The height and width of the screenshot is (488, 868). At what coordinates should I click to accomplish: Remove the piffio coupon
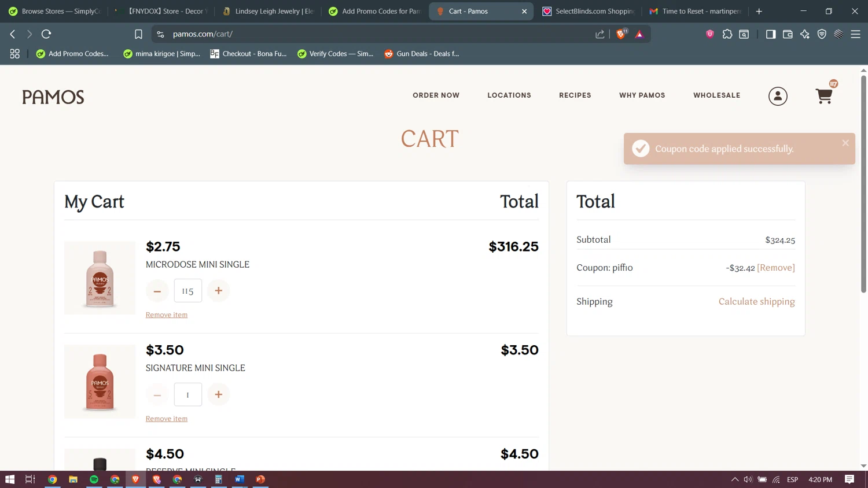click(776, 268)
